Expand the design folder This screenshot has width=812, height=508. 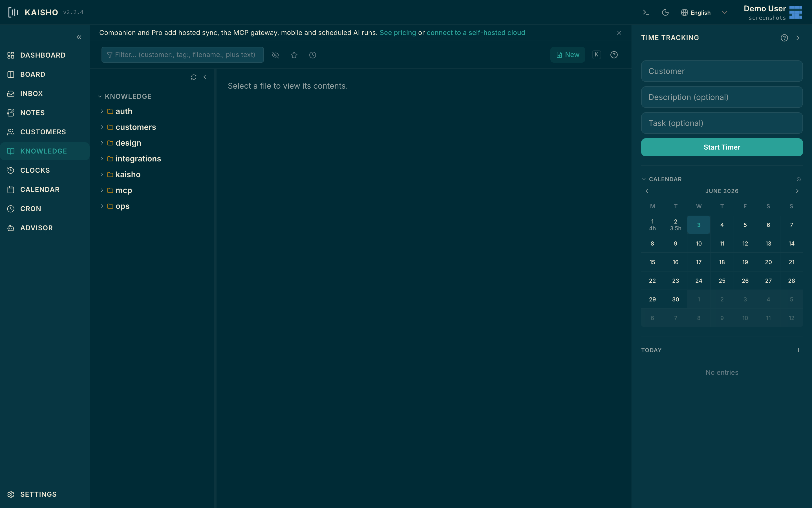click(x=102, y=143)
